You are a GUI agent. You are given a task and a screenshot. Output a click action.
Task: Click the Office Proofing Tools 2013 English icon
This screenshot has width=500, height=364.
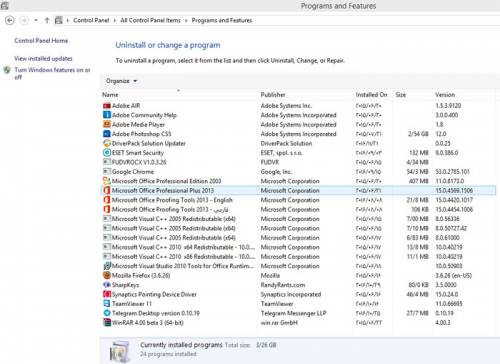[107, 200]
